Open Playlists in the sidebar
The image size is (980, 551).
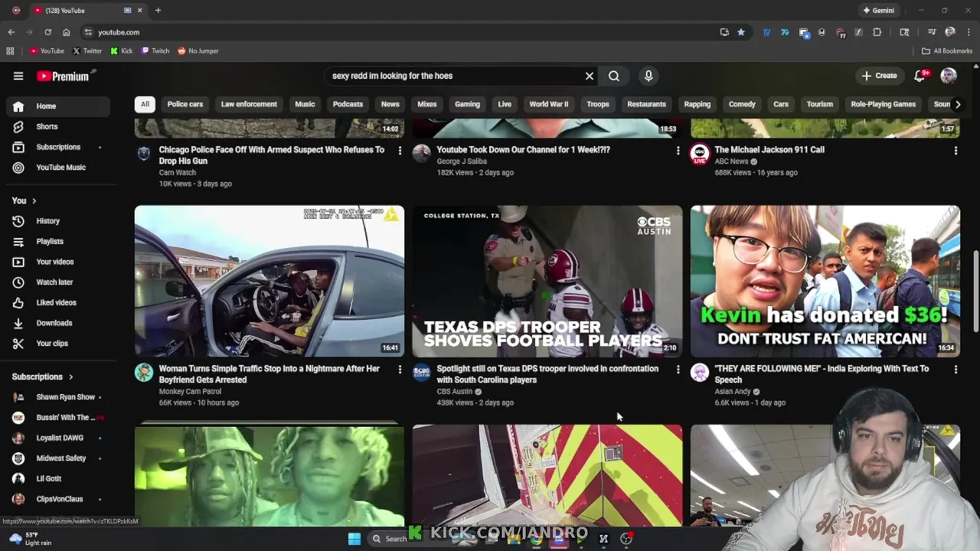coord(60,241)
